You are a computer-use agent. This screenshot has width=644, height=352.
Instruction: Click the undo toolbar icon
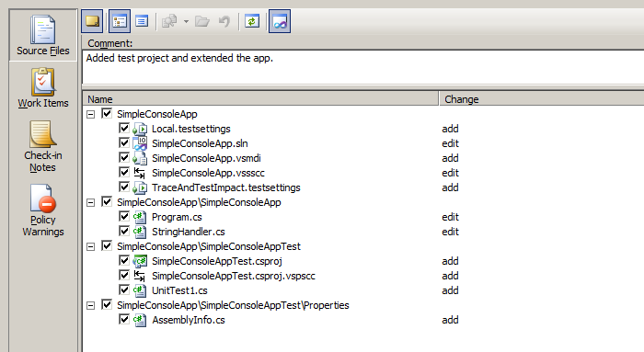224,21
